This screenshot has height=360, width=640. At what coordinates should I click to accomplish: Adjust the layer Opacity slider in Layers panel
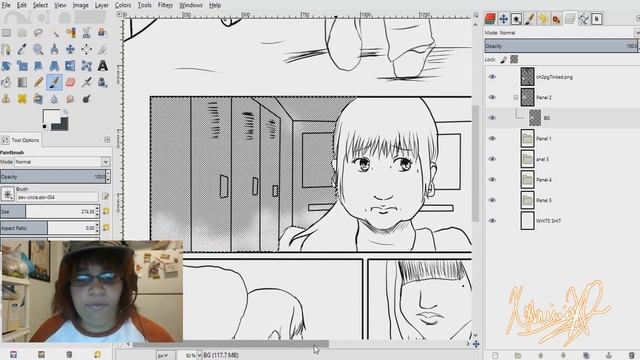(x=561, y=46)
